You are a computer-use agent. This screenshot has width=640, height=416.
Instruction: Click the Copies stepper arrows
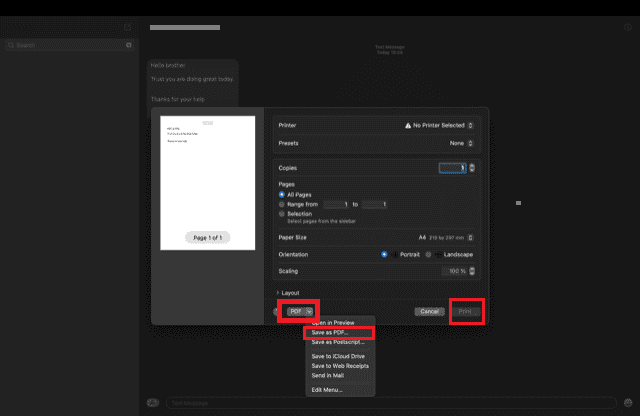[472, 168]
